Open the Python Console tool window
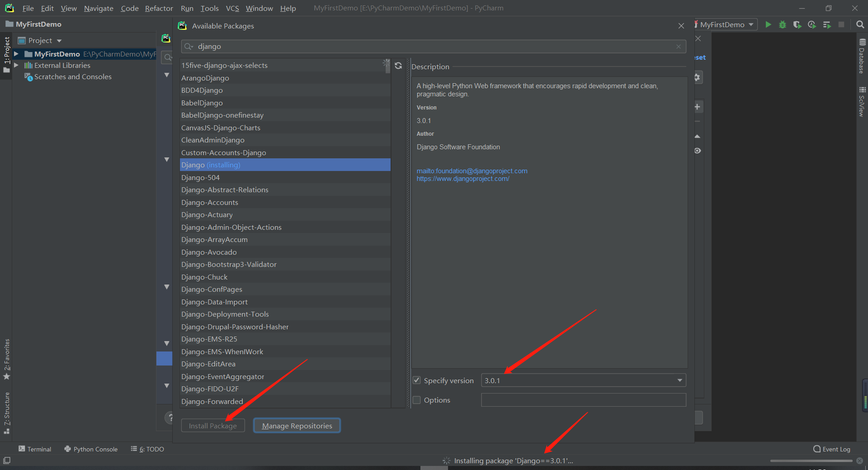This screenshot has width=868, height=470. (x=91, y=449)
